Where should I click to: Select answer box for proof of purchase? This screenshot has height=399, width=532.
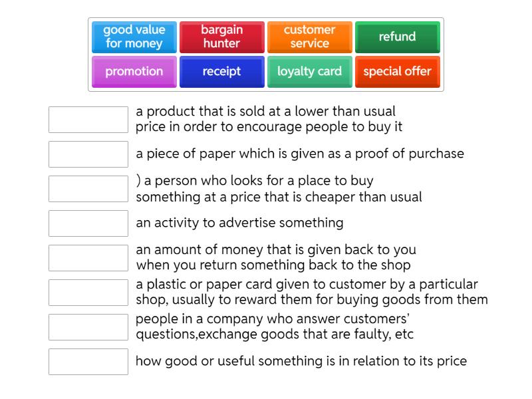(88, 154)
